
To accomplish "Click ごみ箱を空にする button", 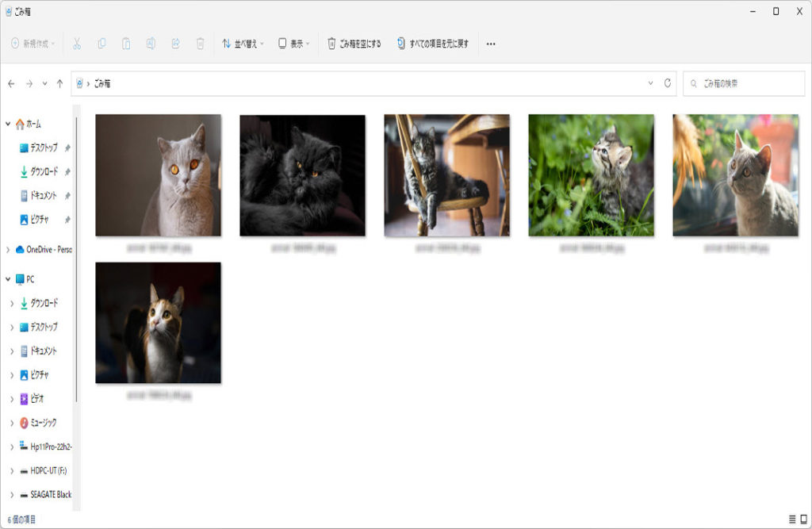I will pyautogui.click(x=354, y=44).
